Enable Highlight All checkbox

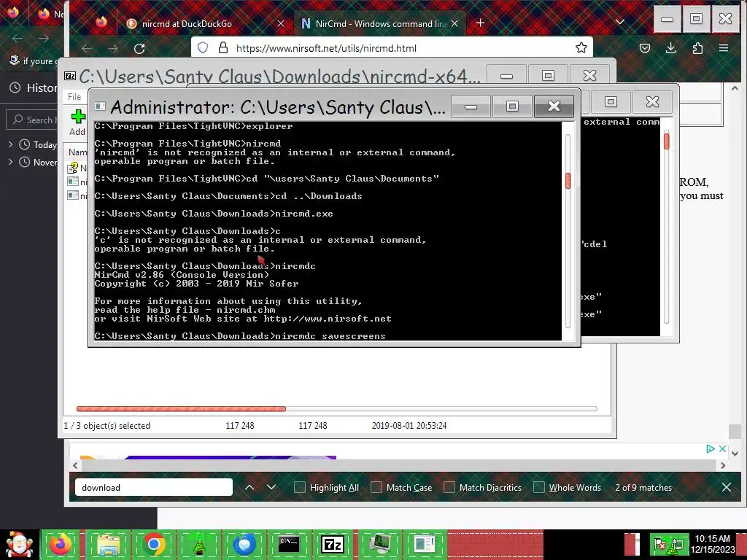[x=300, y=487]
